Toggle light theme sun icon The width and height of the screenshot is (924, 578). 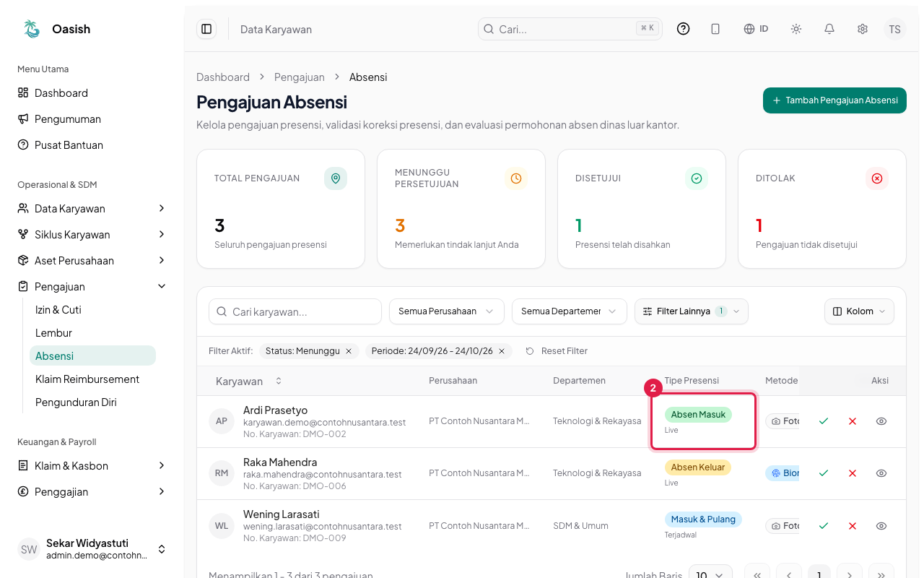(x=796, y=29)
